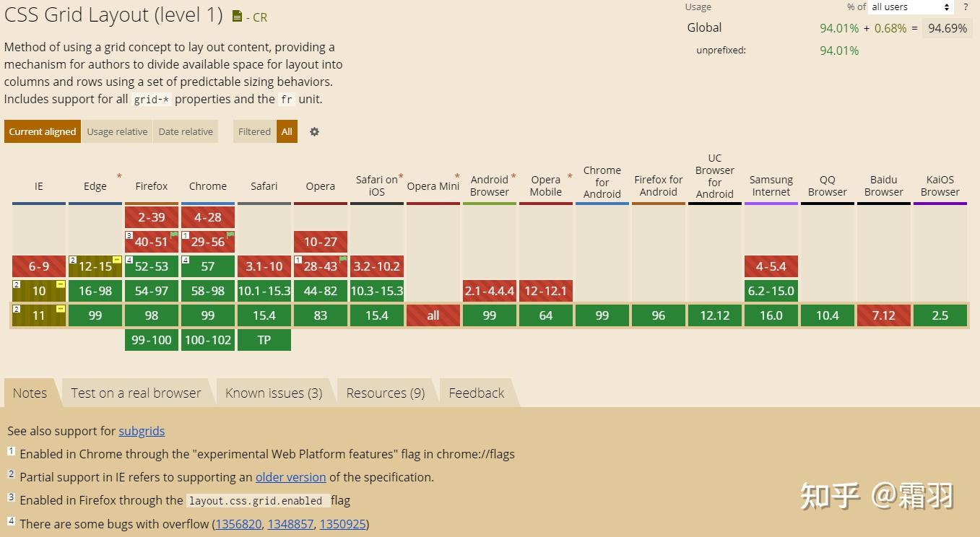Viewport: 980px width, 537px height.
Task: Click the yellow note marker on IE 11
Action: pos(60,307)
